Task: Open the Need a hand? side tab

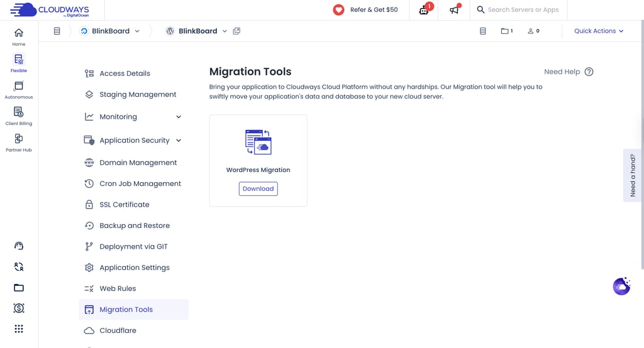Action: coord(633,175)
